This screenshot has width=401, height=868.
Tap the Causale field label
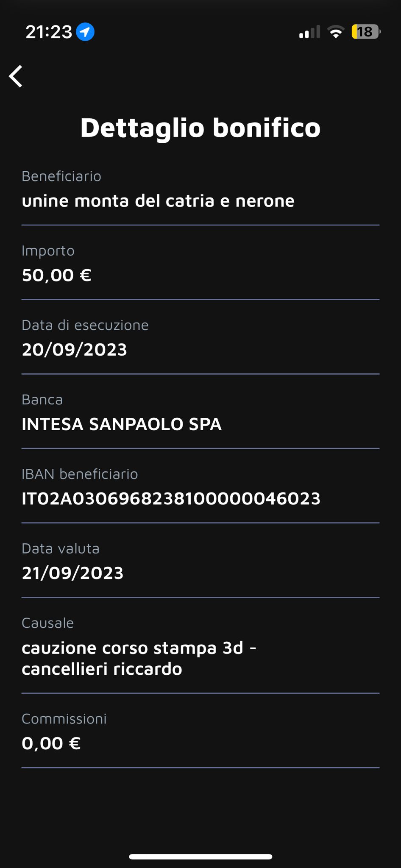pos(47,623)
